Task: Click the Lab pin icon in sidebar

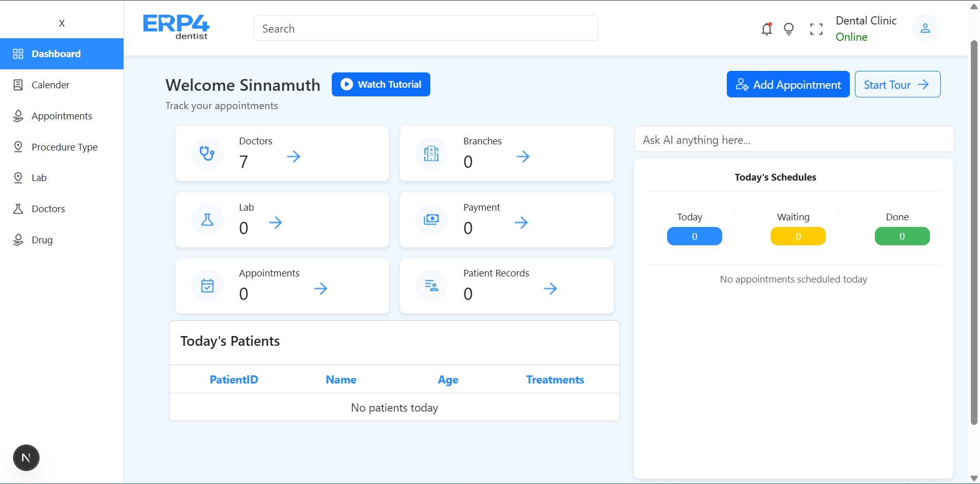Action: point(18,177)
